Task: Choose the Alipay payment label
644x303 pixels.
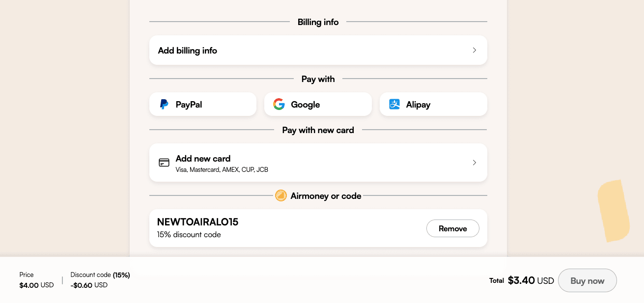Action: tap(418, 105)
